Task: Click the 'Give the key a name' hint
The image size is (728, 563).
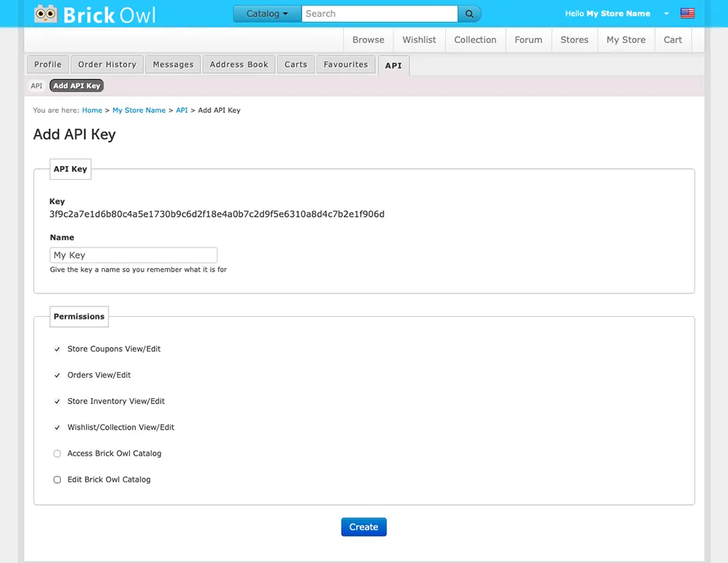Action: (x=138, y=270)
